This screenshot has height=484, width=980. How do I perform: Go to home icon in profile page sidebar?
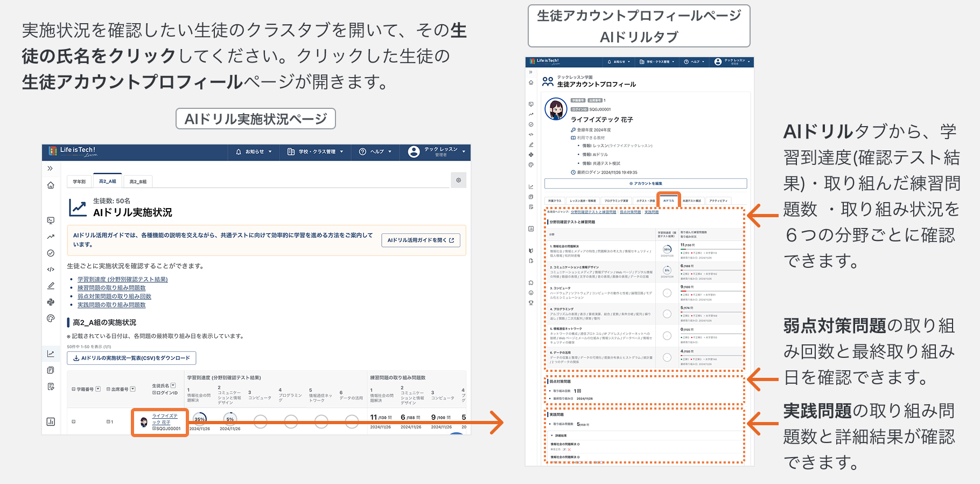[x=531, y=82]
